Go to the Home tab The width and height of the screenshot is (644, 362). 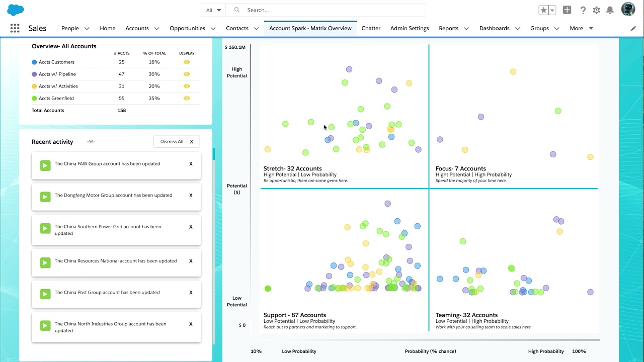[x=108, y=29]
